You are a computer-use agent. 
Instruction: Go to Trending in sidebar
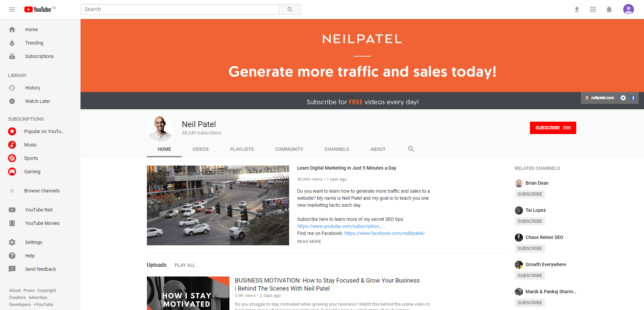pos(34,43)
